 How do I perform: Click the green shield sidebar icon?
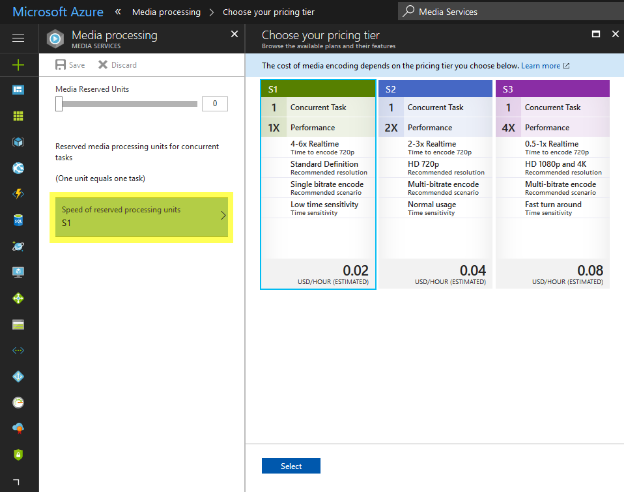coord(18,453)
